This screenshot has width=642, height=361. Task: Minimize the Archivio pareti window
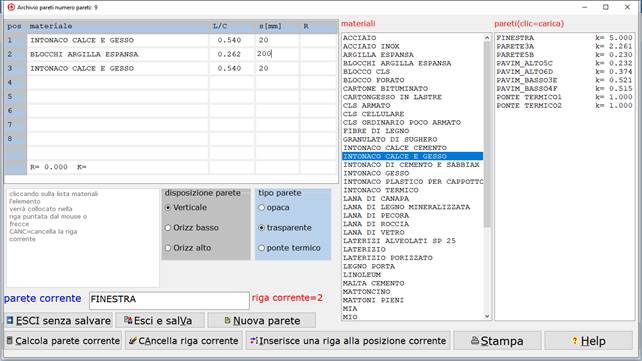click(x=584, y=7)
